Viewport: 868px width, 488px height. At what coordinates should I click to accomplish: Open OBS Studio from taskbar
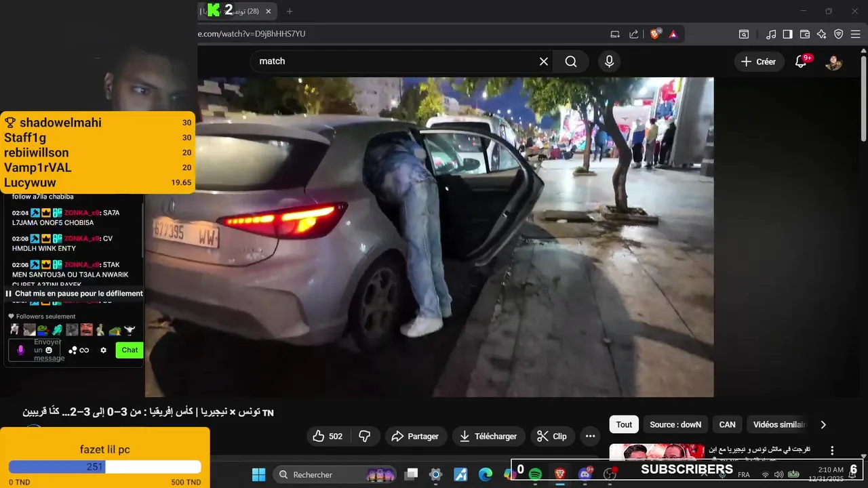tap(610, 474)
